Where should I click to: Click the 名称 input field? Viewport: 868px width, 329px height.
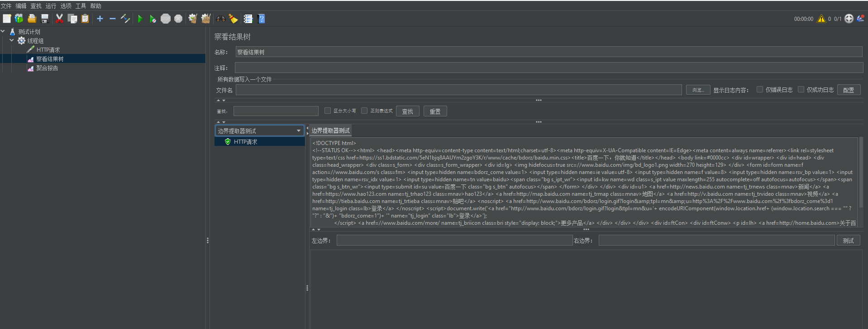549,52
